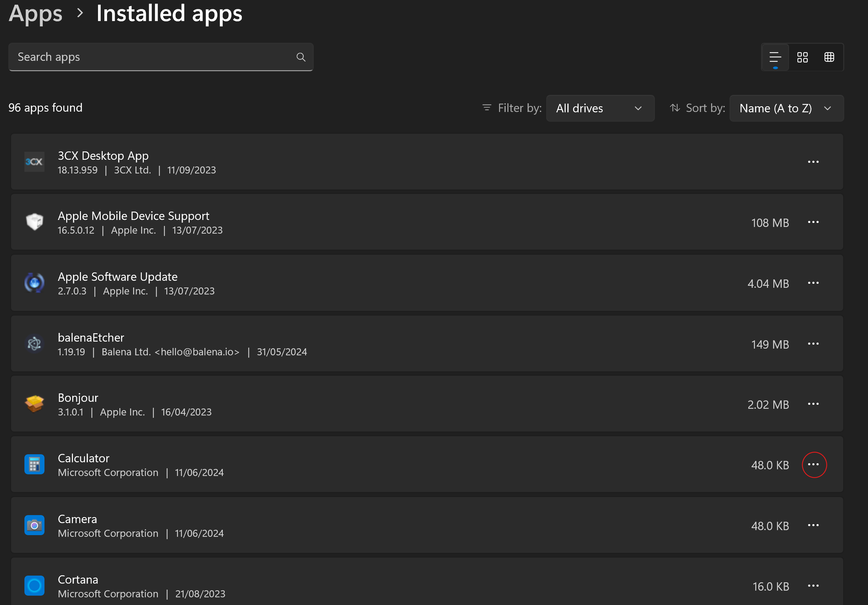The height and width of the screenshot is (605, 868).
Task: Open more options for 3CX Desktop App
Action: click(x=813, y=162)
